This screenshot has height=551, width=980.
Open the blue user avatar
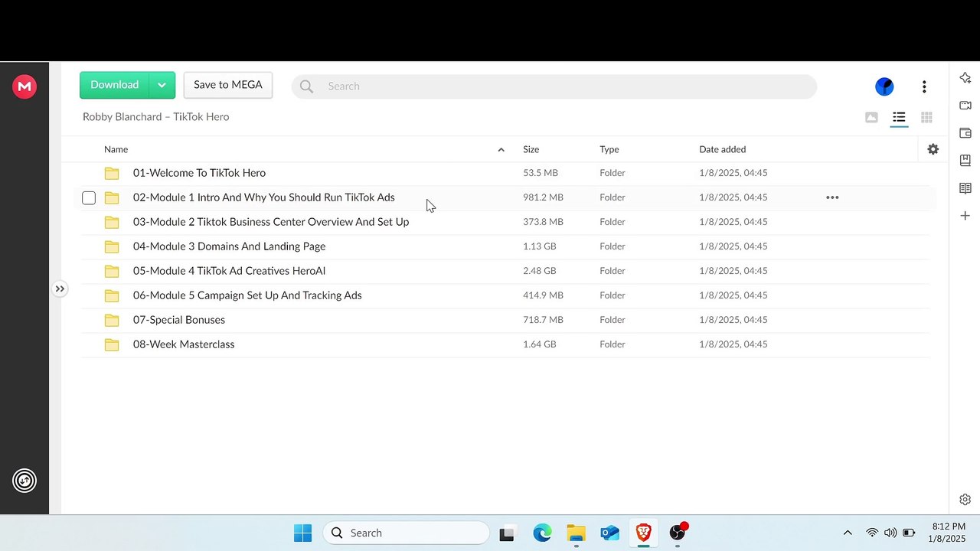pyautogui.click(x=884, y=86)
